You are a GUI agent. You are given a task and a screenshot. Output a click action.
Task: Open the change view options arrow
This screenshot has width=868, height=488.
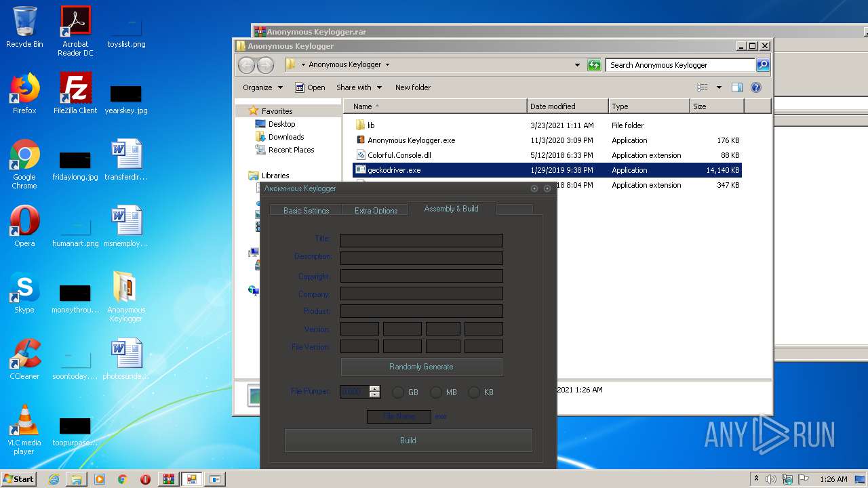(719, 87)
